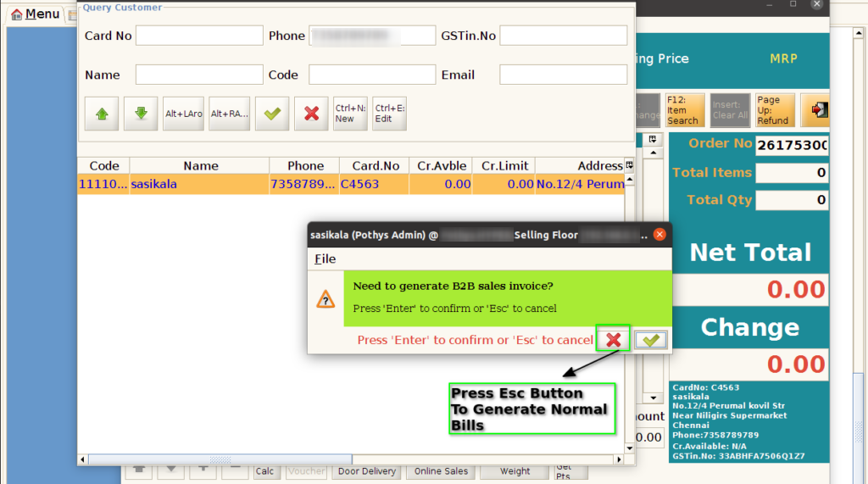Screen dimensions: 868x484
Task: Click the Email input field
Action: pos(564,75)
